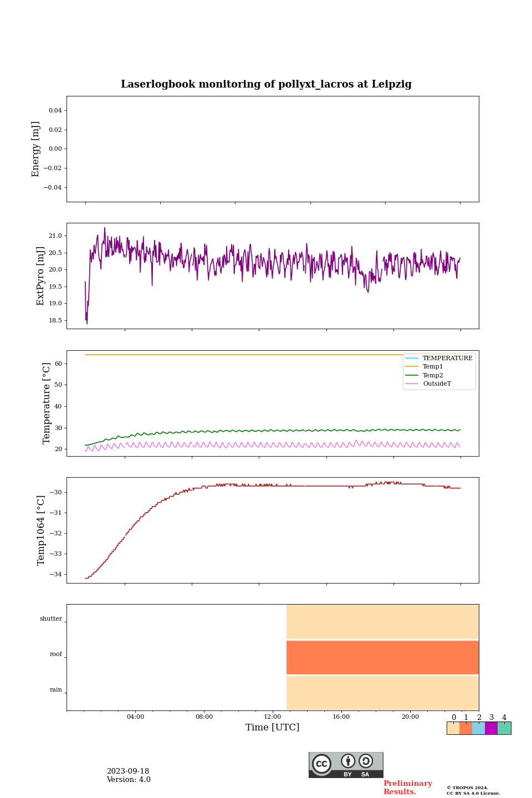532x798 pixels.
Task: Click the 0.04 tick on Energy axis
Action: coord(55,111)
